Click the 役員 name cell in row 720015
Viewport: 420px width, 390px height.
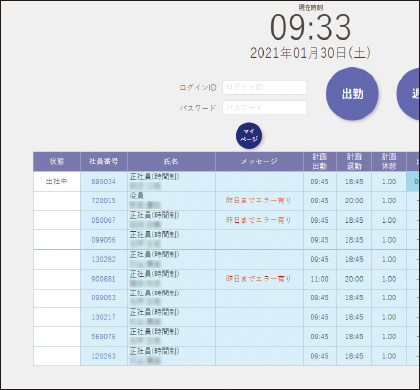pos(171,201)
